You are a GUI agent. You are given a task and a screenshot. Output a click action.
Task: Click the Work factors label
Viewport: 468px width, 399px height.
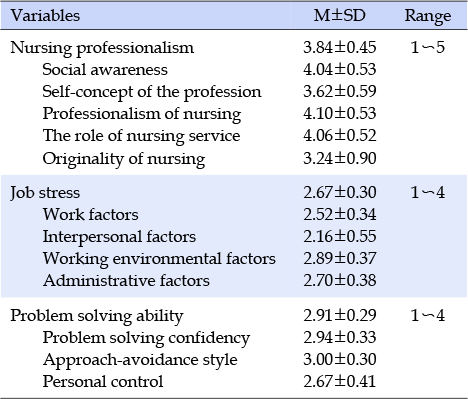tap(90, 214)
